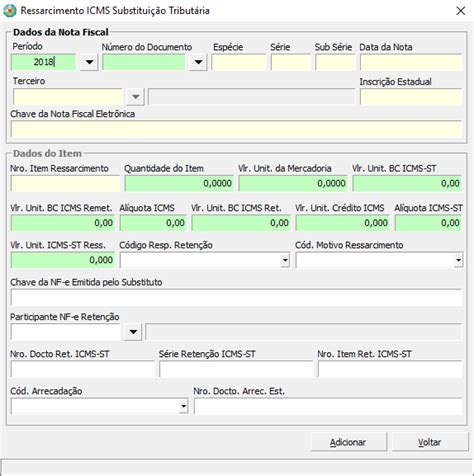This screenshot has width=474, height=476.
Task: Open the Cód. Motivo Ressarcimento dropdown
Action: (459, 260)
